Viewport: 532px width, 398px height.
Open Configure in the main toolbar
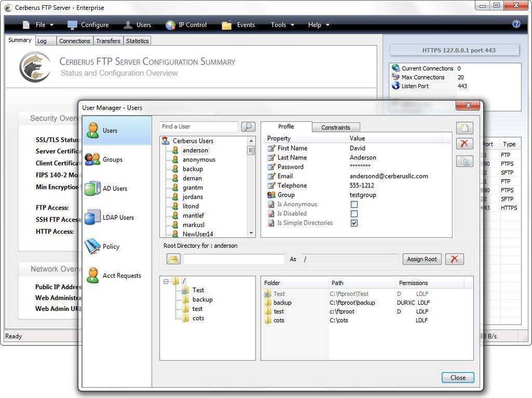point(88,25)
